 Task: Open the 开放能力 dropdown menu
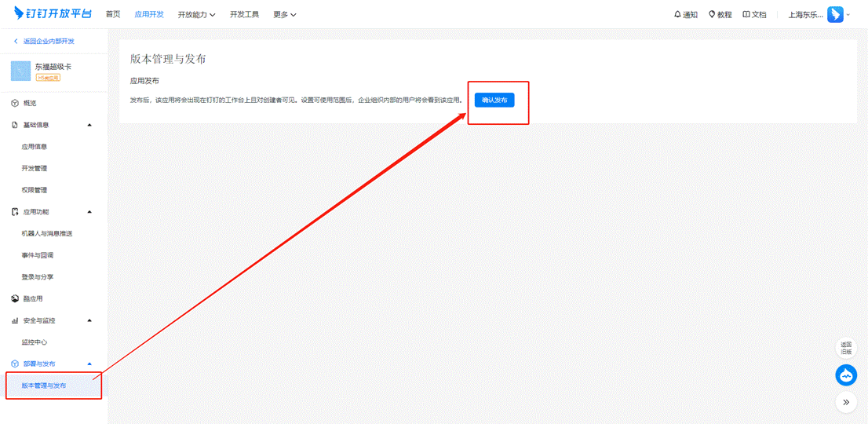point(196,14)
